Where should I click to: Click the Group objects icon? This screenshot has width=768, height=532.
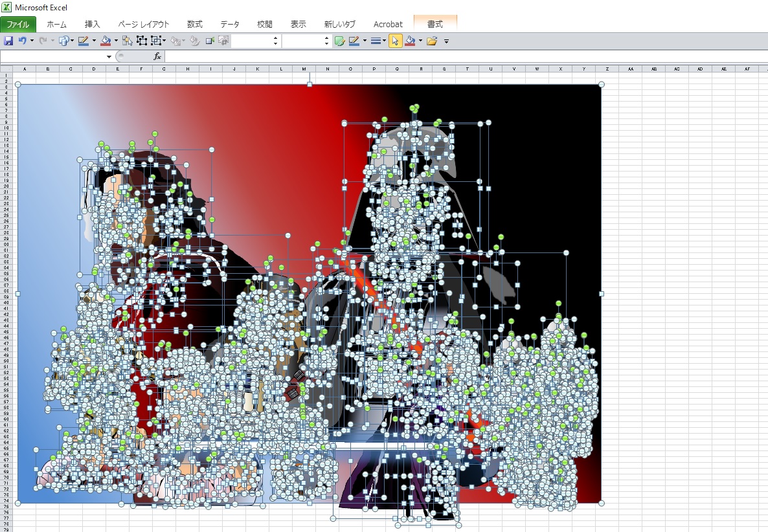(142, 41)
